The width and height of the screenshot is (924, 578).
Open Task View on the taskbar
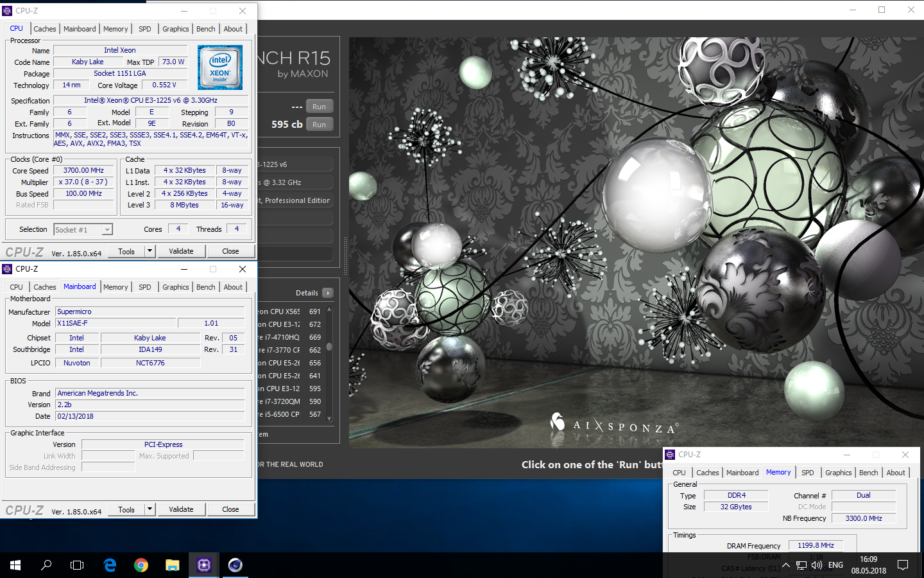[x=77, y=565]
